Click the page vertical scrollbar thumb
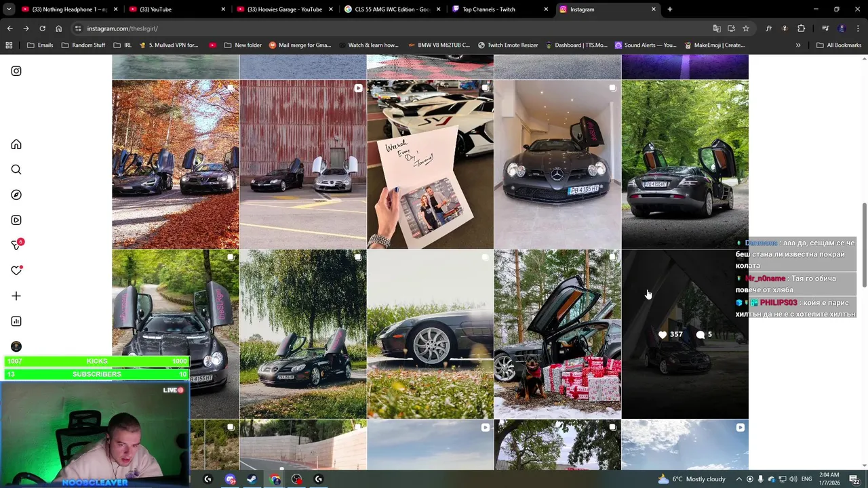 tap(864, 245)
